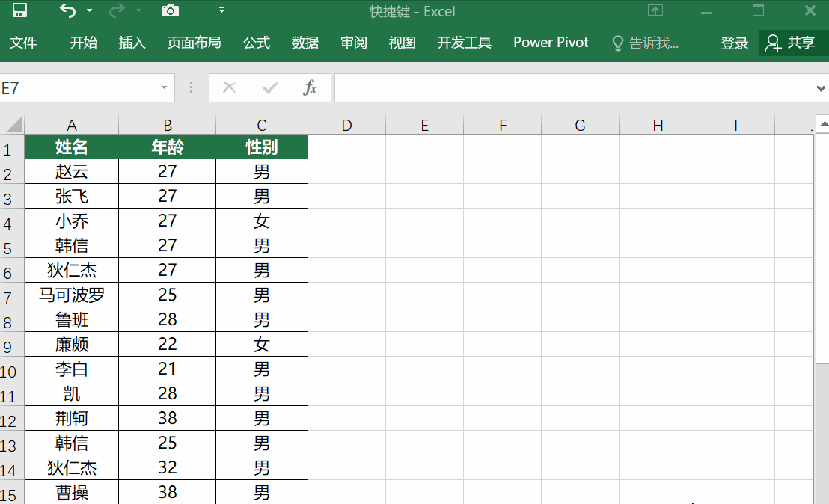This screenshot has height=504, width=829.
Task: Open the 文件 menu
Action: [23, 43]
